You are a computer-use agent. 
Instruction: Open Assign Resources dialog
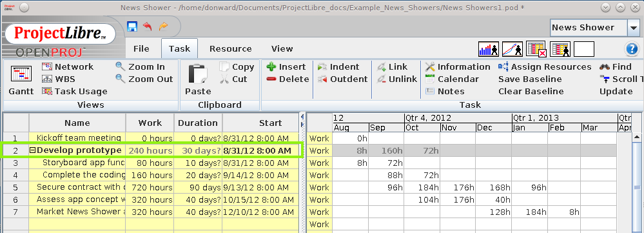pos(545,66)
